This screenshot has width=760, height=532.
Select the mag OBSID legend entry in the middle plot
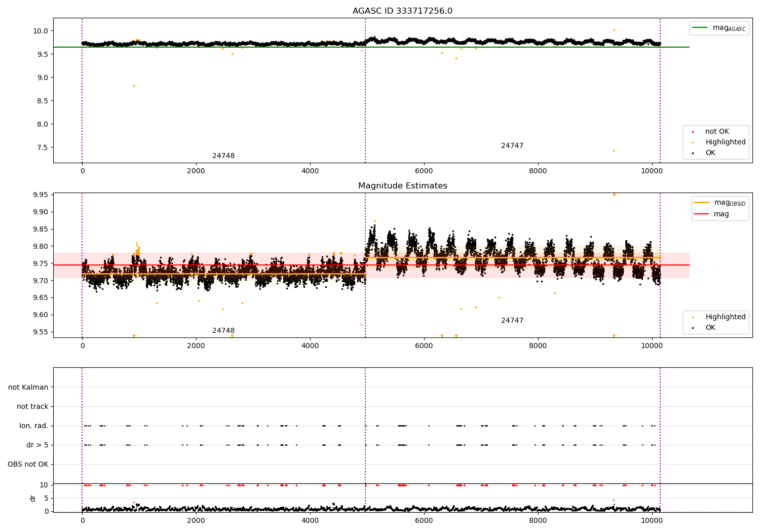719,203
